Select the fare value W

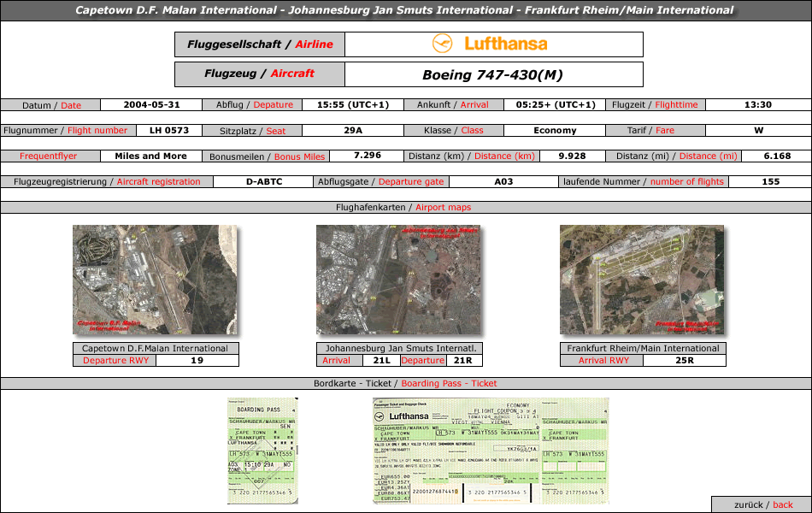(759, 131)
